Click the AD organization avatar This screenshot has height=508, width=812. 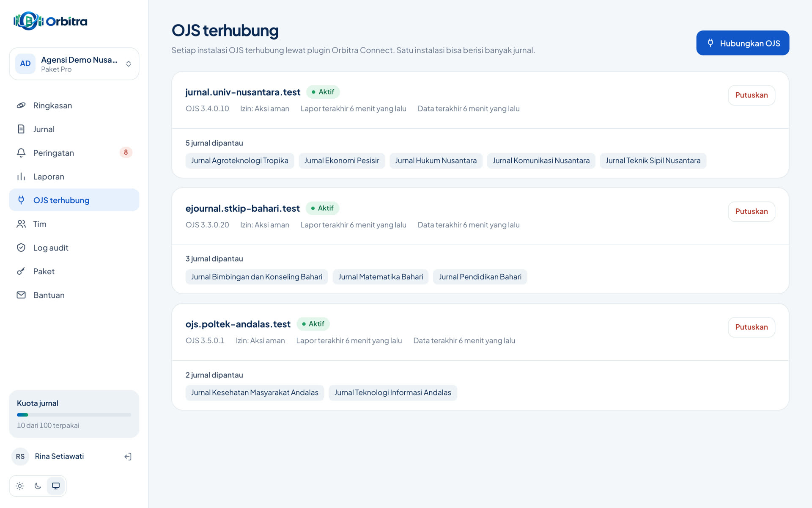[25, 64]
